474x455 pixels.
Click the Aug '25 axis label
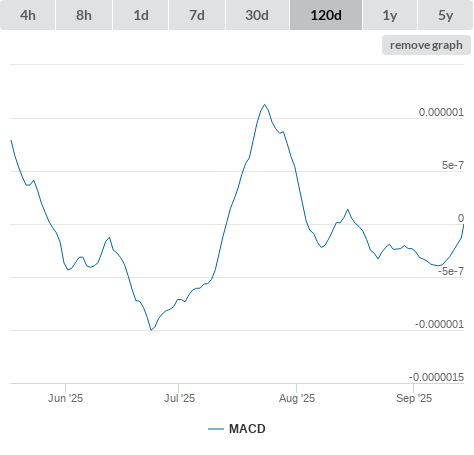tap(297, 398)
